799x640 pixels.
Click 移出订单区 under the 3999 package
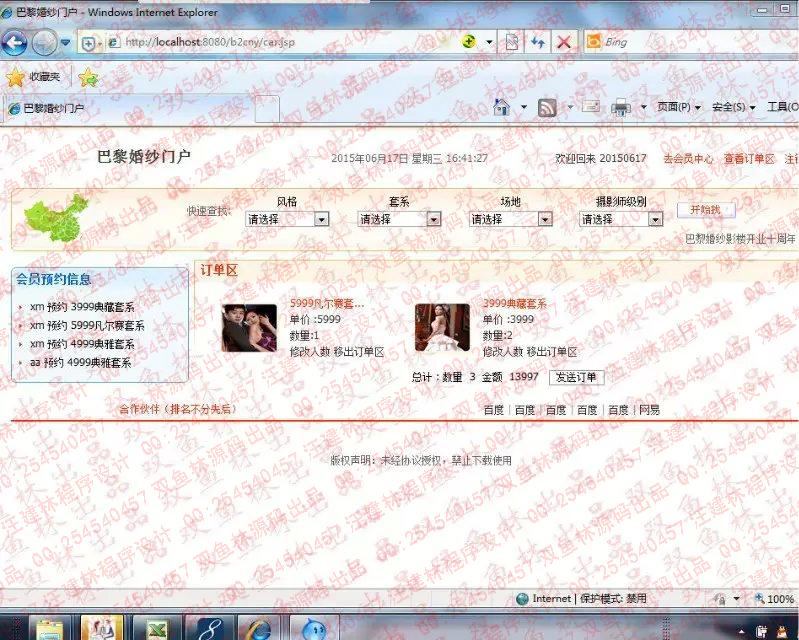552,352
